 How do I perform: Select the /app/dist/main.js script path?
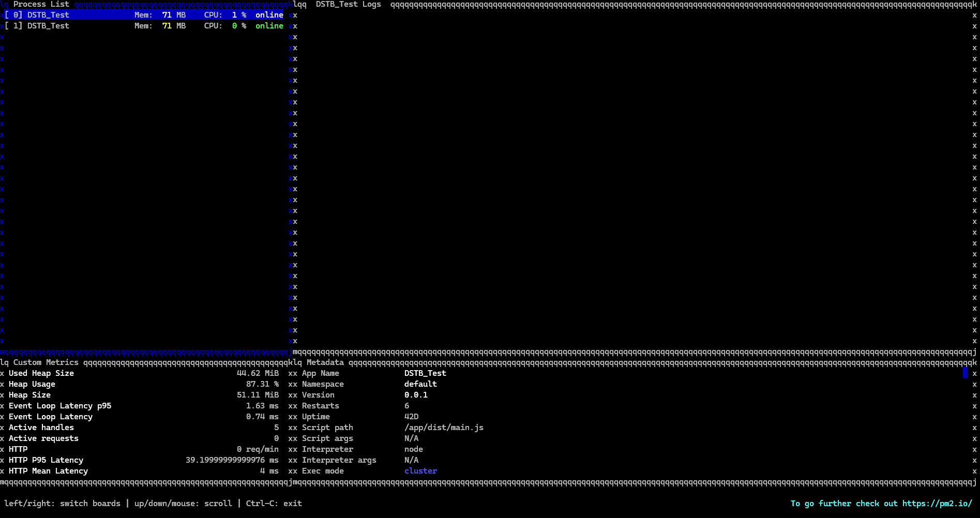(x=444, y=428)
